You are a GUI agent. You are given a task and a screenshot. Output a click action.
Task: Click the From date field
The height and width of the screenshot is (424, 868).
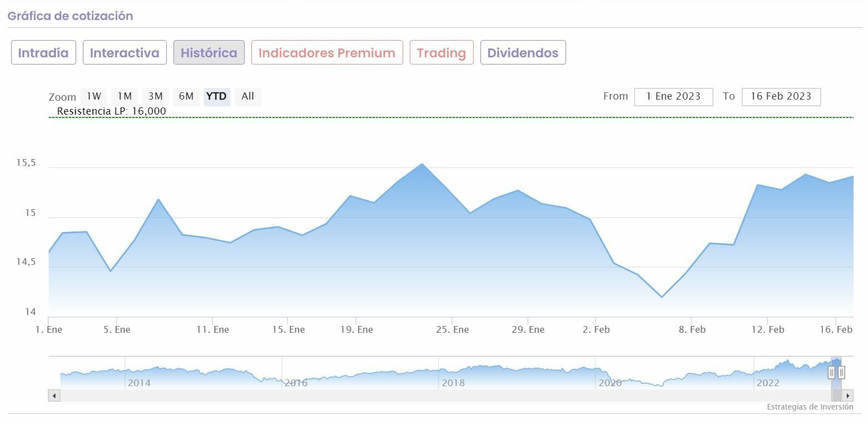pyautogui.click(x=673, y=96)
